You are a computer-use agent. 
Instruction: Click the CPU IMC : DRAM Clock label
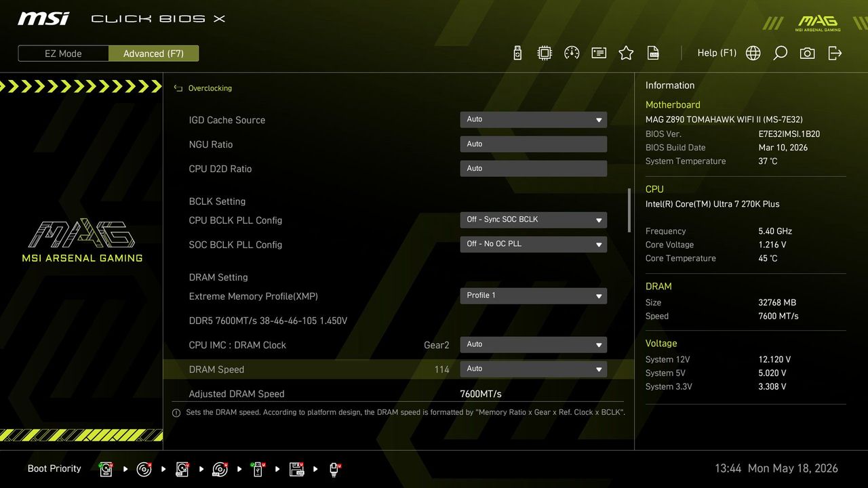click(237, 345)
